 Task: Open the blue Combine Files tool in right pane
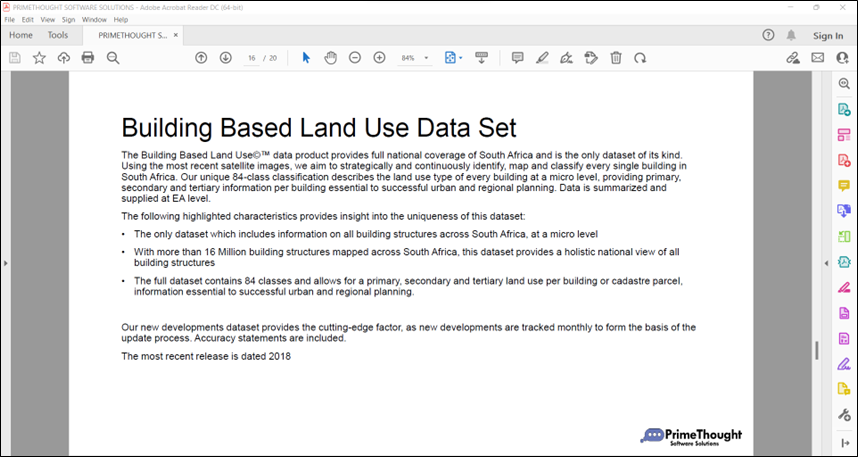[844, 211]
